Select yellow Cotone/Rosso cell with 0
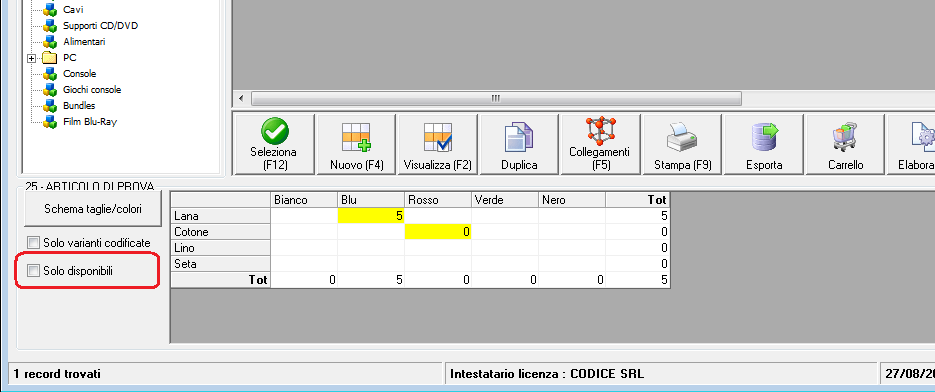The width and height of the screenshot is (935, 392). [x=438, y=232]
